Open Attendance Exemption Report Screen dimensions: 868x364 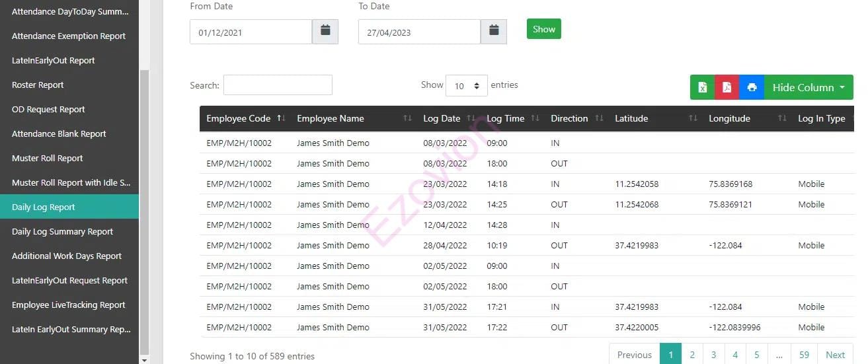coord(69,36)
